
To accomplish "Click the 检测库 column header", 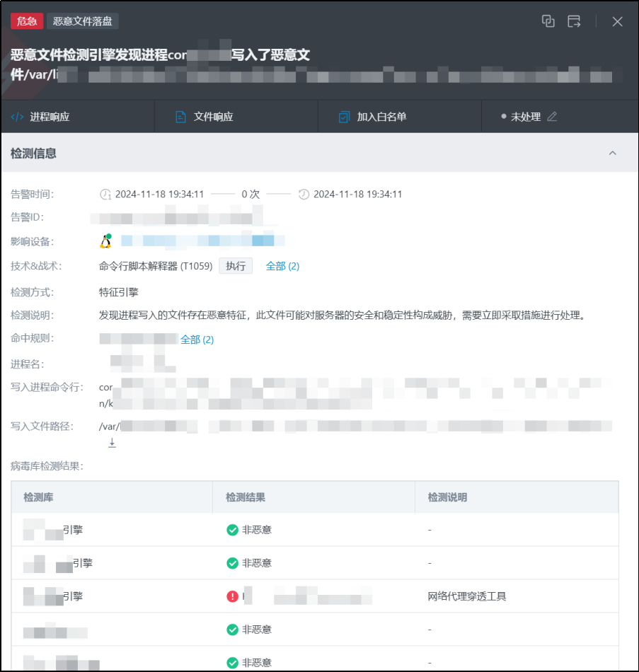I will (x=38, y=497).
